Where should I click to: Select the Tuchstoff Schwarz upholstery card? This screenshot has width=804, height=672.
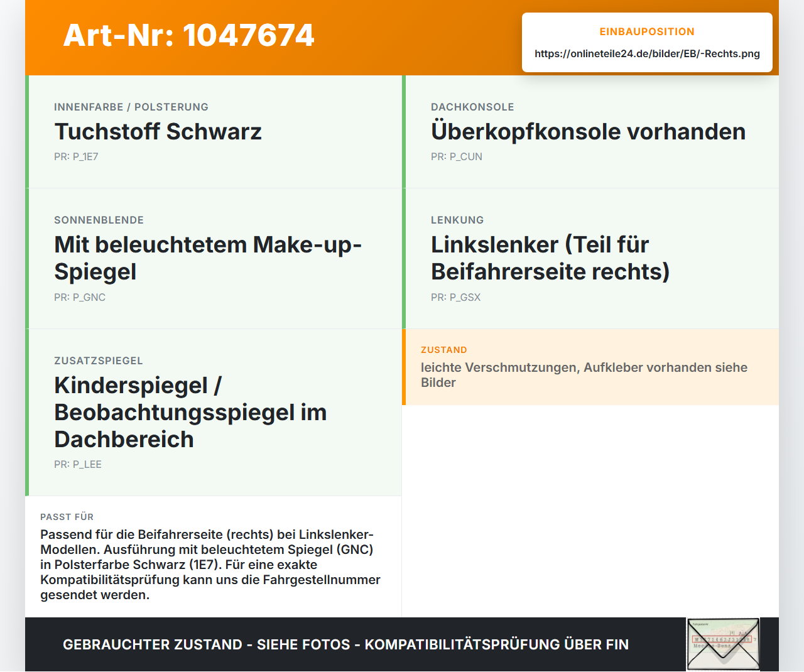click(214, 132)
